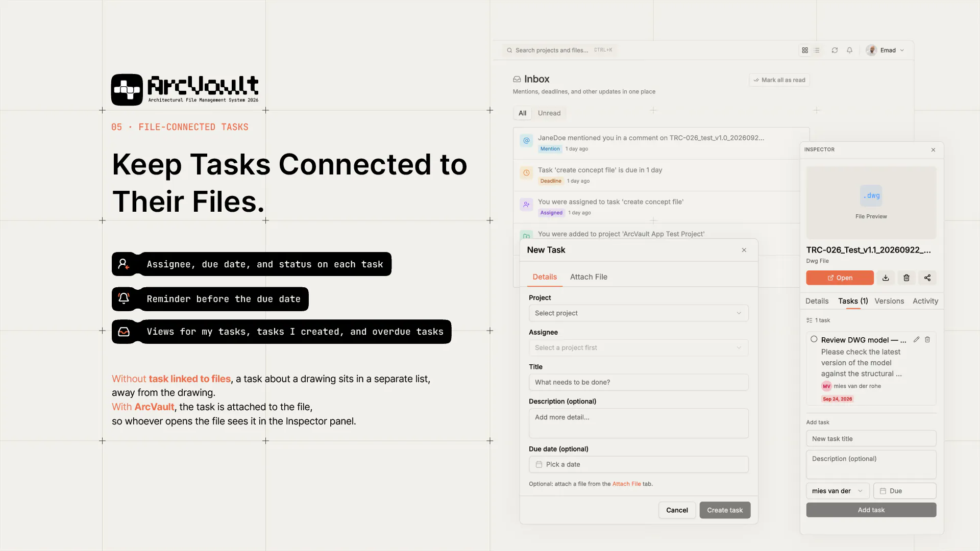Viewport: 980px width, 551px height.
Task: Delete file using Inspector trash icon
Action: tap(906, 278)
